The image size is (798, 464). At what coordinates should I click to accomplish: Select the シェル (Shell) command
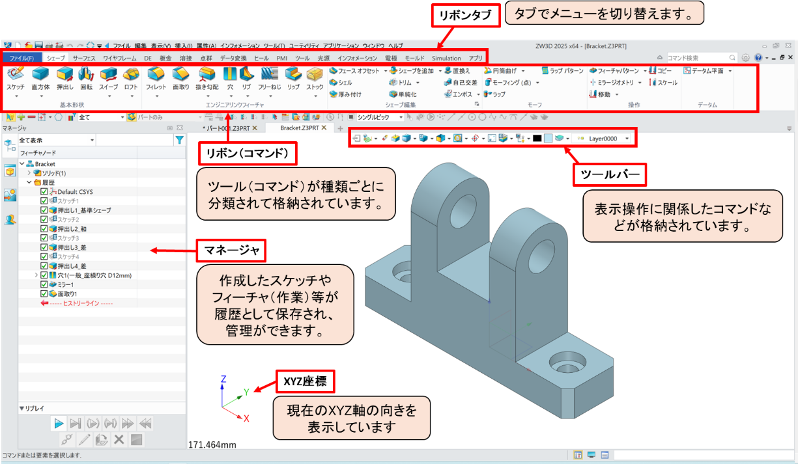[x=341, y=82]
